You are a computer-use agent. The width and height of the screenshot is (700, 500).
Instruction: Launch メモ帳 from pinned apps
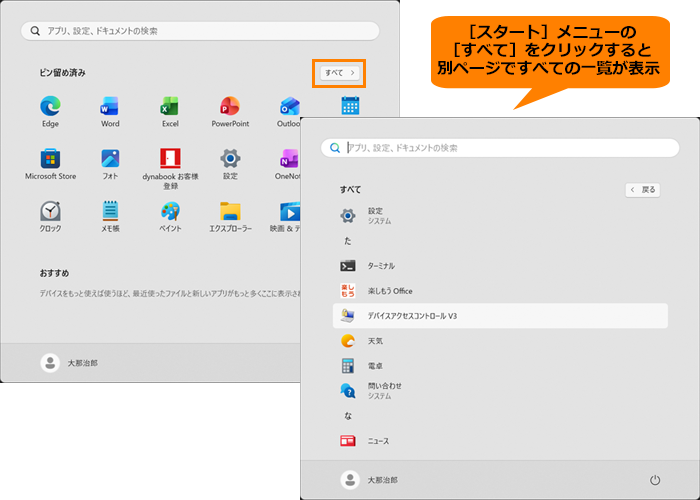click(x=110, y=217)
